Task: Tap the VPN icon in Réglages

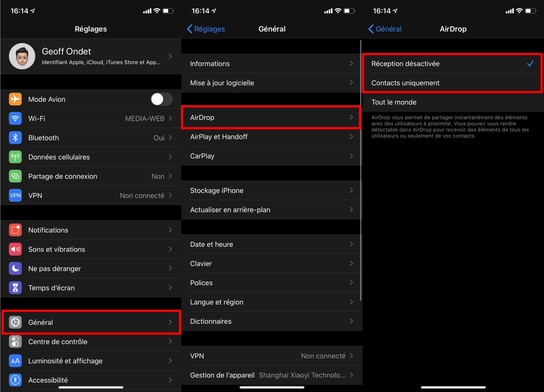Action: [x=15, y=195]
